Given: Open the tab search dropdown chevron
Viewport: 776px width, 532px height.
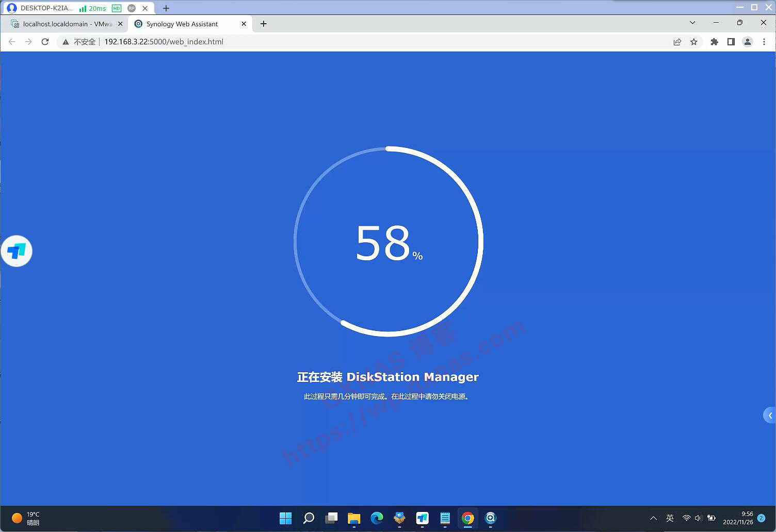Looking at the screenshot, I should 692,23.
